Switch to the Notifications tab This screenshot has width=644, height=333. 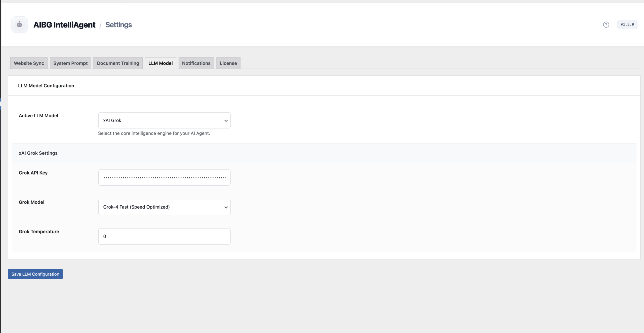tap(196, 63)
